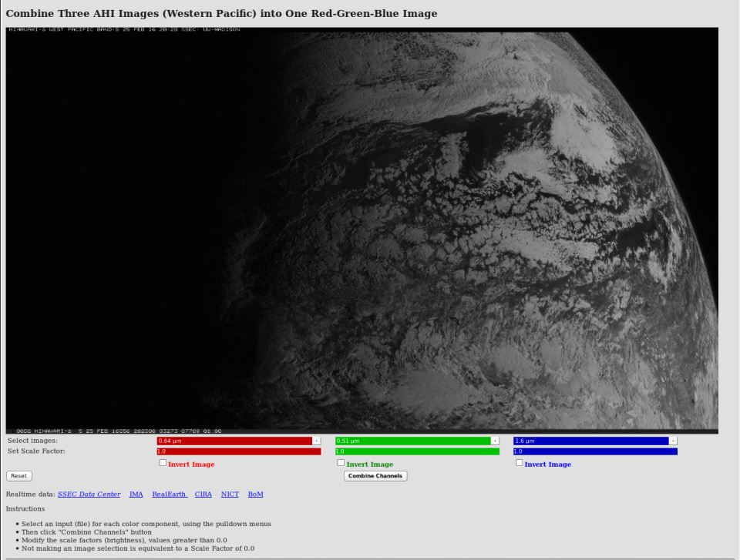This screenshot has width=740, height=560.
Task: Click the red Invert Image label
Action: click(x=191, y=464)
